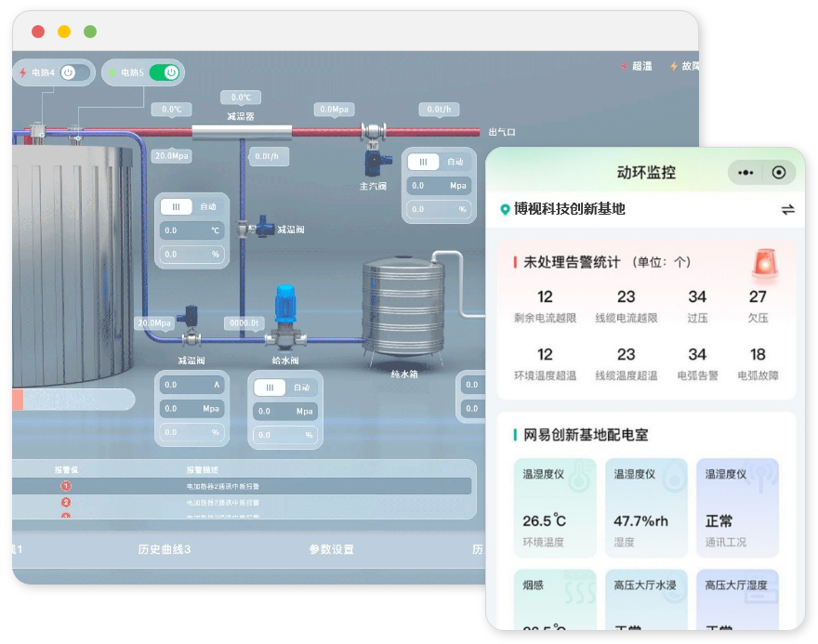Viewport: 818px width, 644px height.
Task: Click the red alarm siren icon
Action: (x=764, y=264)
